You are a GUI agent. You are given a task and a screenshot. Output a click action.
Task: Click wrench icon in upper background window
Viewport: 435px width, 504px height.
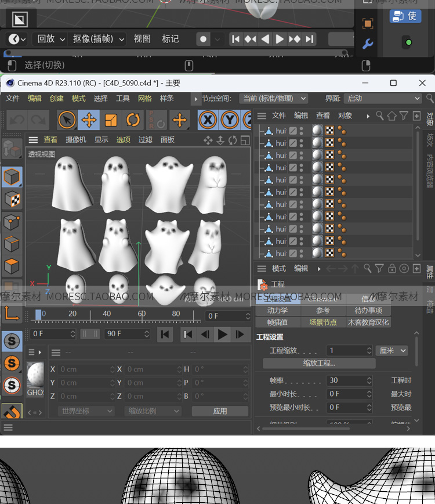(x=368, y=44)
